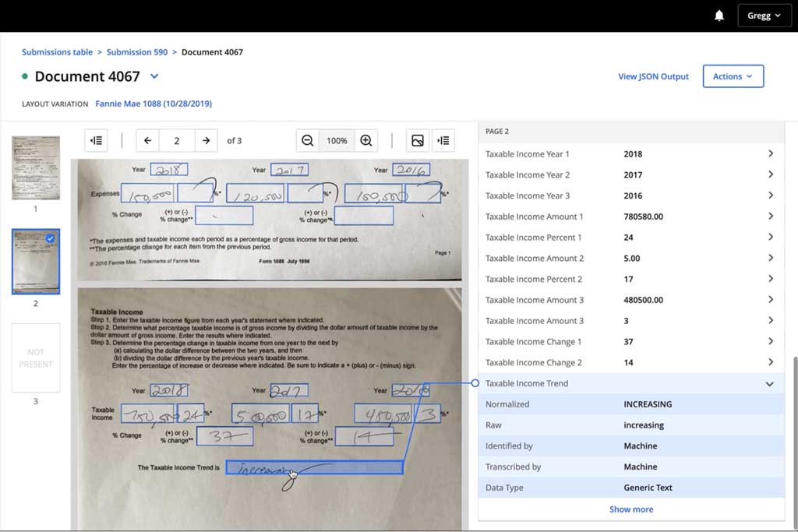798x532 pixels.
Task: Go to next page arrow
Action: [x=206, y=140]
